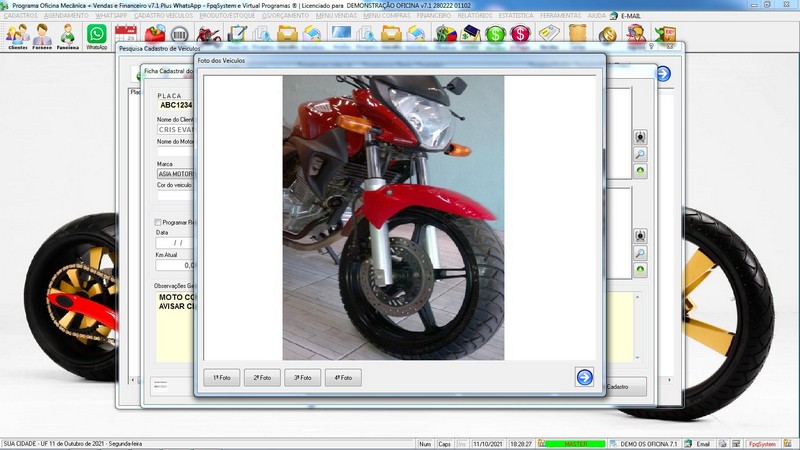
Task: Click the Km Atual field
Action: [x=175, y=265]
